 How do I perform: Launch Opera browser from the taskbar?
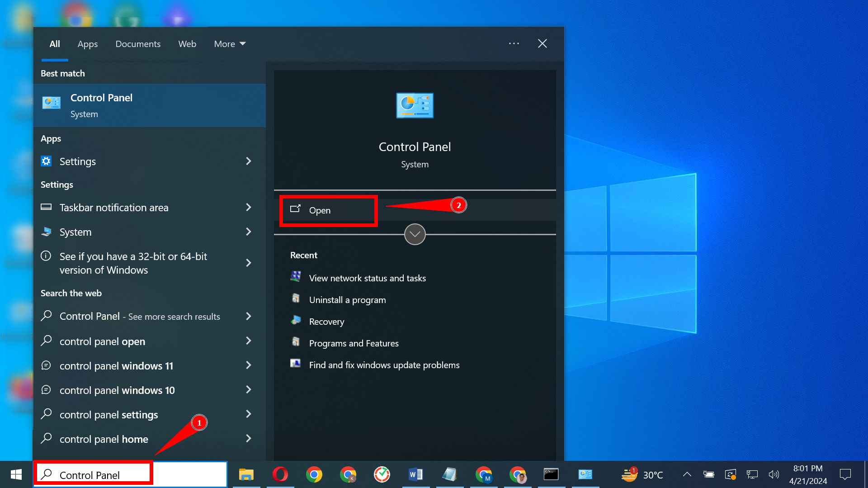280,474
